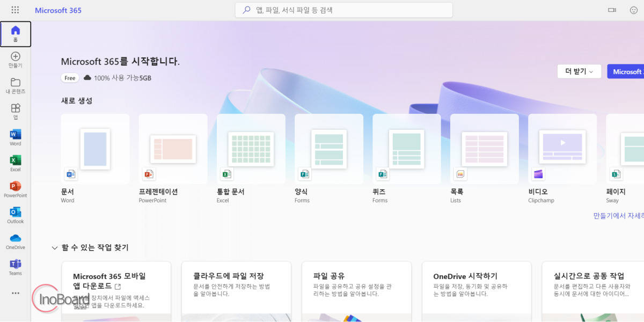Click the purple Microsoft button
The width and height of the screenshot is (644, 322).
coord(626,71)
